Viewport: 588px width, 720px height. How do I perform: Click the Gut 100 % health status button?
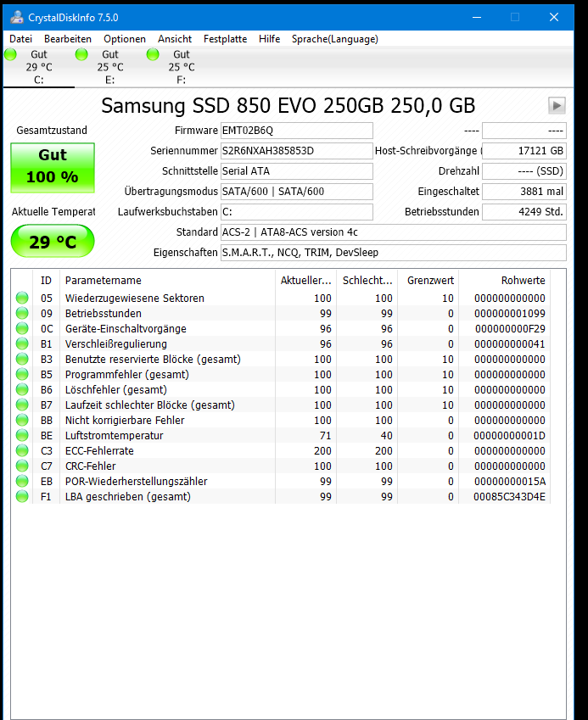point(53,168)
